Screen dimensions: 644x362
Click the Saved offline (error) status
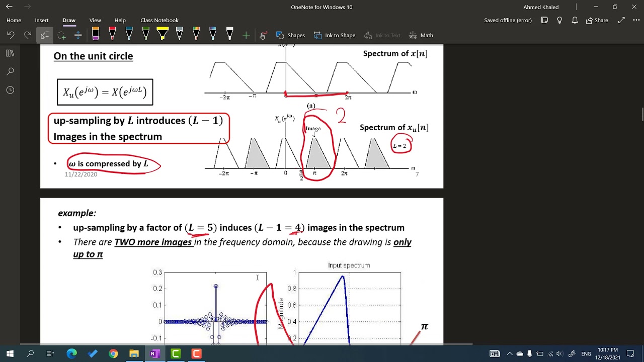coord(508,20)
